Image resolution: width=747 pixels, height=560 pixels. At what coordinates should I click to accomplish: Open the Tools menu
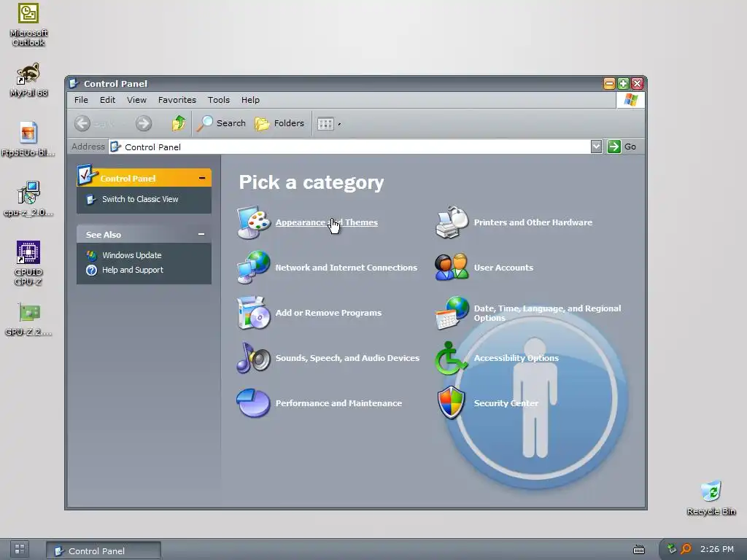pos(219,100)
